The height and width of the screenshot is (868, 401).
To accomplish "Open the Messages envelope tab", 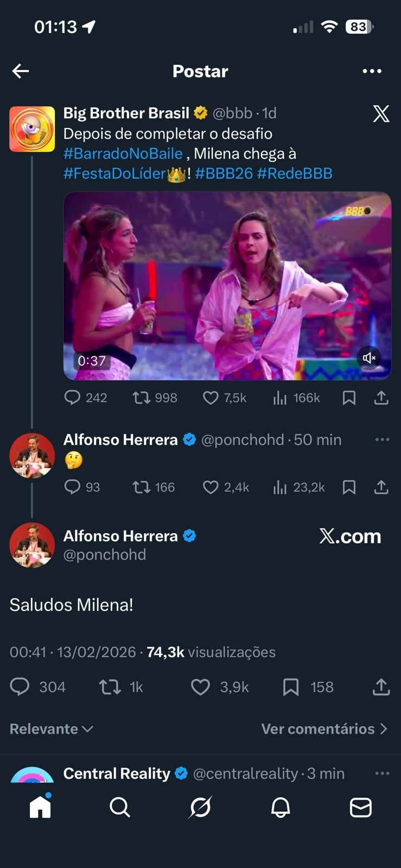I will click(x=361, y=807).
